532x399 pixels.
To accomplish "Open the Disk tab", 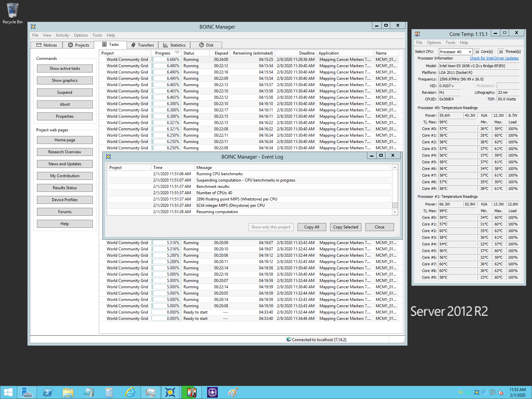I will [206, 45].
